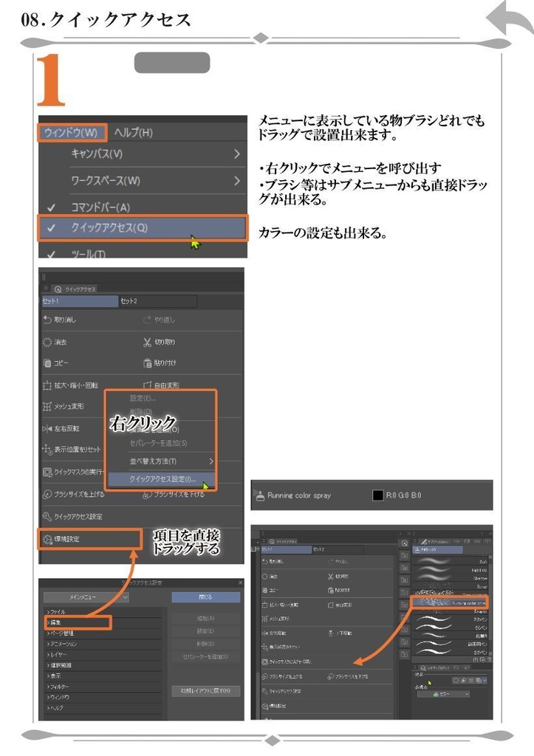Open the ヘルプ(H) menu
Image resolution: width=534 pixels, height=756 pixels.
coord(134,133)
